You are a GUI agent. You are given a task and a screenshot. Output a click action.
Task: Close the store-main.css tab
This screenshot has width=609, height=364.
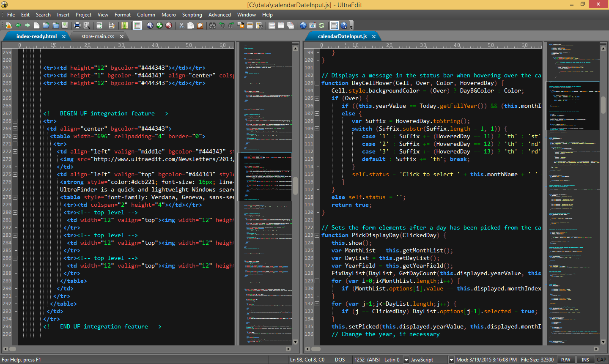122,36
